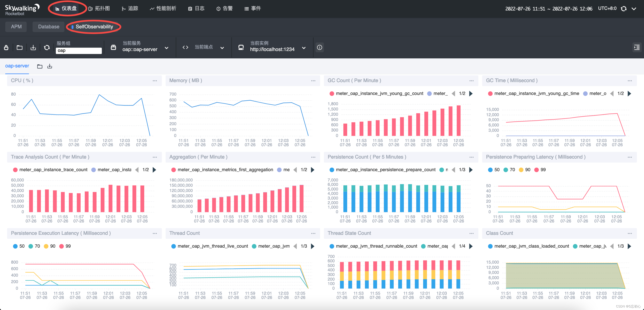Image resolution: width=644 pixels, height=310 pixels.
Task: Go to next legend page in GC Count
Action: pos(471,94)
